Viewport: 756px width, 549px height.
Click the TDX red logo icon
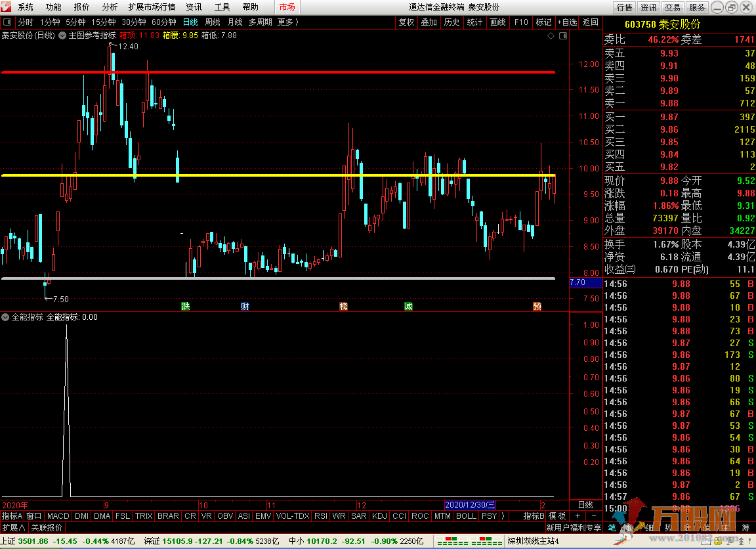[7, 7]
